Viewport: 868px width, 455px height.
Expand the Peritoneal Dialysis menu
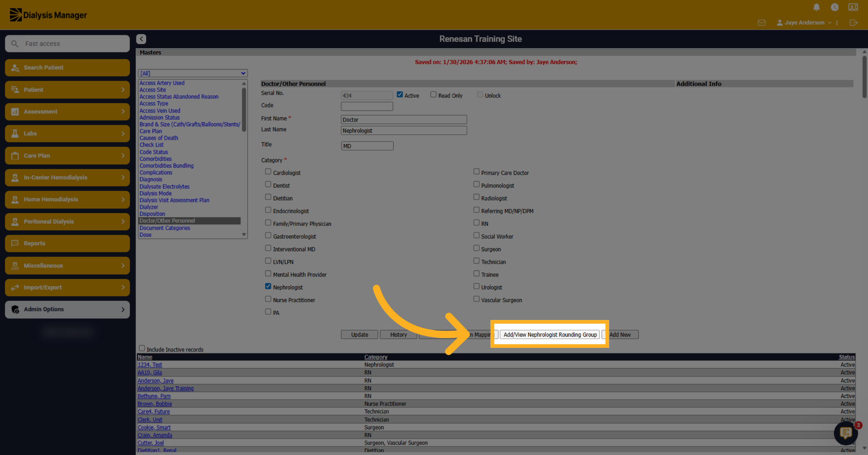pyautogui.click(x=67, y=222)
